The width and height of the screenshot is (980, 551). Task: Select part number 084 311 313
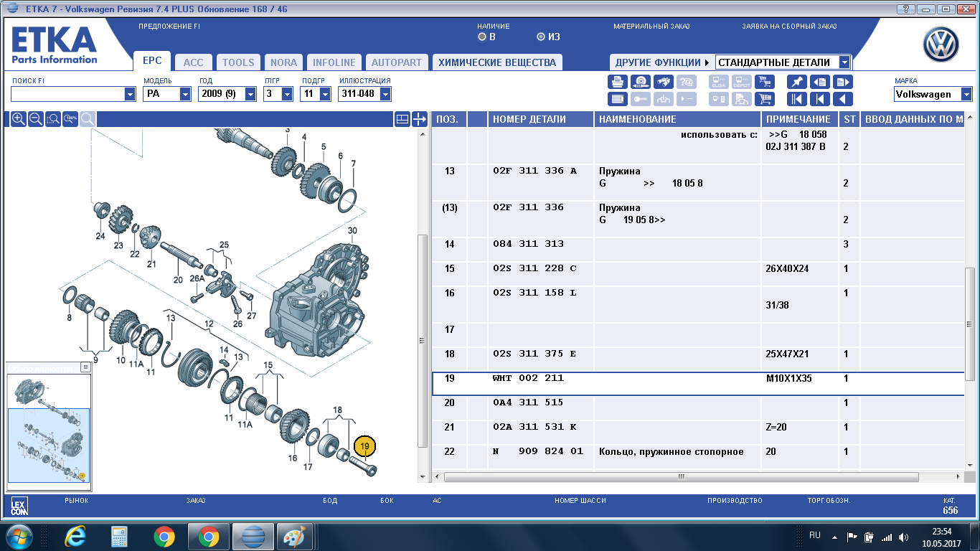(528, 244)
